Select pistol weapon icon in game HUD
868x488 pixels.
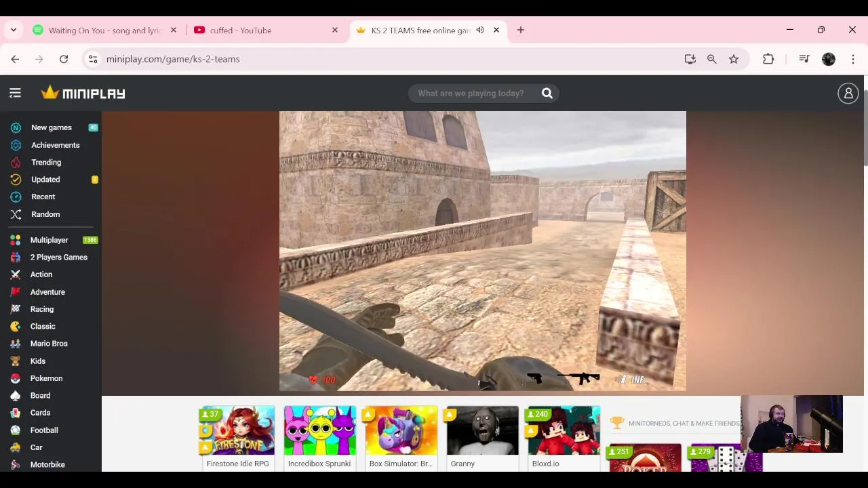pos(534,378)
